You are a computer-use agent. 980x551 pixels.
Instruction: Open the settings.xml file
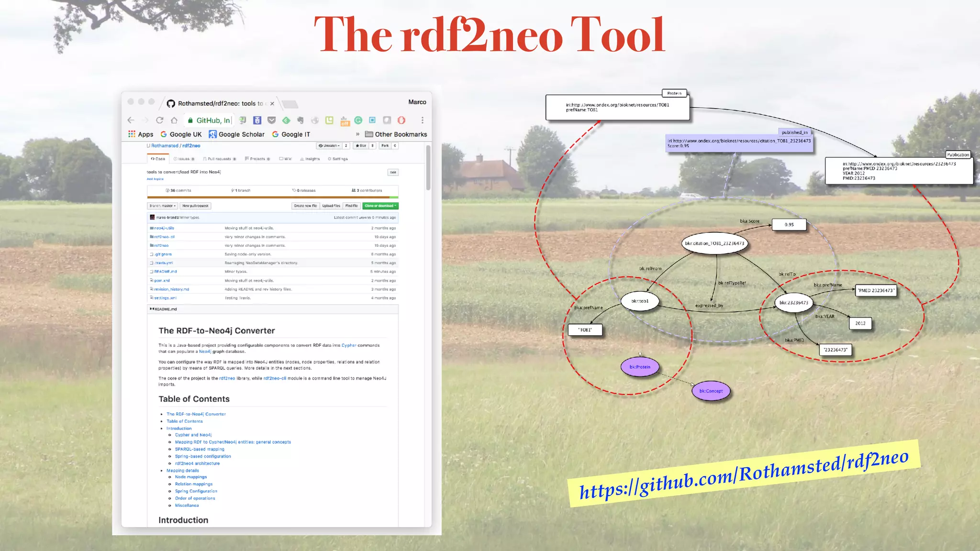[x=165, y=298]
